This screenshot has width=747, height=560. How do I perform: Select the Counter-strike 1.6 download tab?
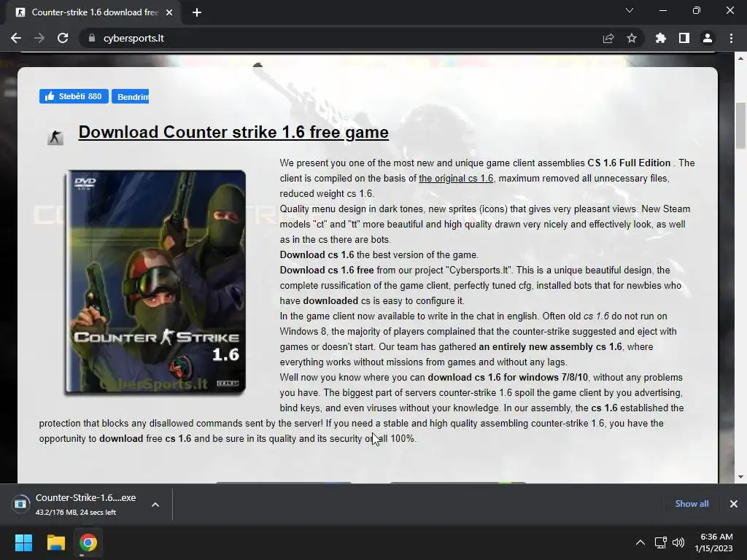(x=94, y=12)
